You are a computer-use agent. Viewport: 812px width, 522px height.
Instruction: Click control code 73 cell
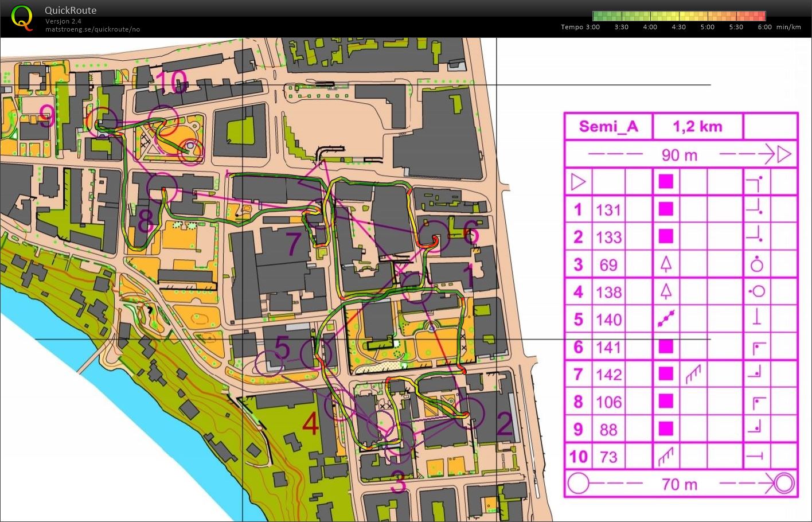pyautogui.click(x=608, y=457)
